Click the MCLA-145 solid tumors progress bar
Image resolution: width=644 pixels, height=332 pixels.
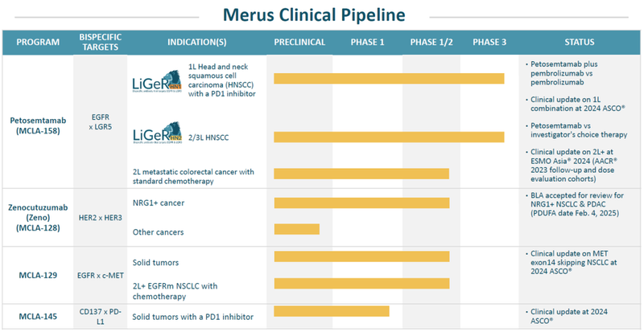coord(331,311)
